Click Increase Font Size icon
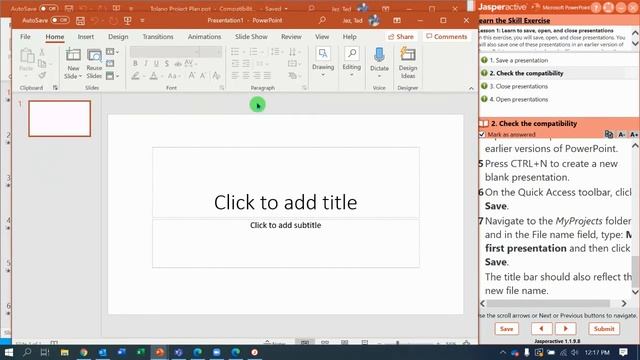The width and height of the screenshot is (640, 360). coord(191,76)
